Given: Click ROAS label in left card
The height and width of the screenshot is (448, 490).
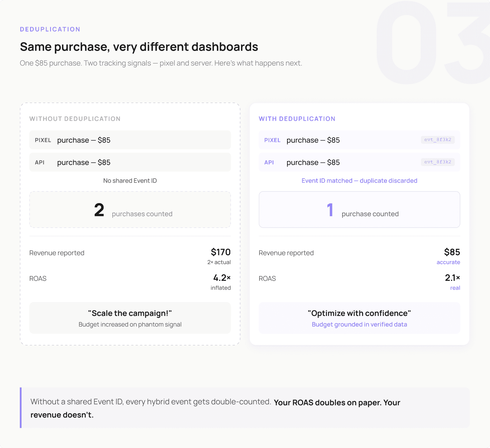Looking at the screenshot, I should pyautogui.click(x=38, y=279).
